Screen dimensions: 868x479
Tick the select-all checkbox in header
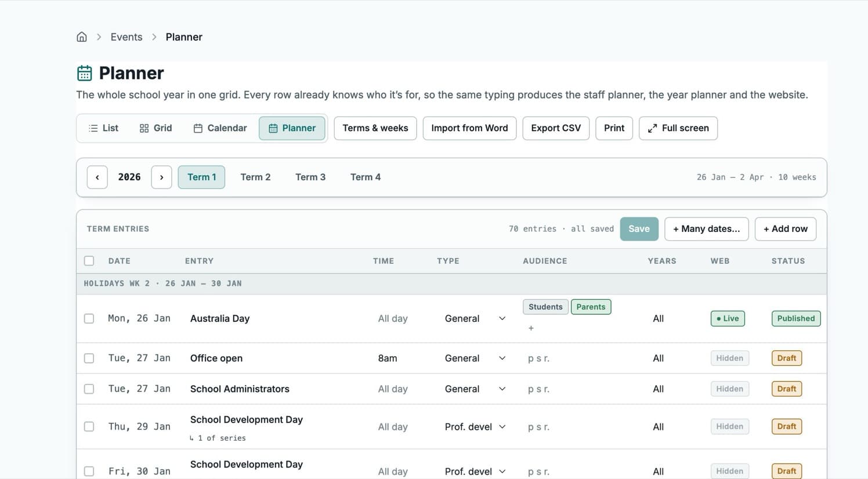click(x=89, y=261)
